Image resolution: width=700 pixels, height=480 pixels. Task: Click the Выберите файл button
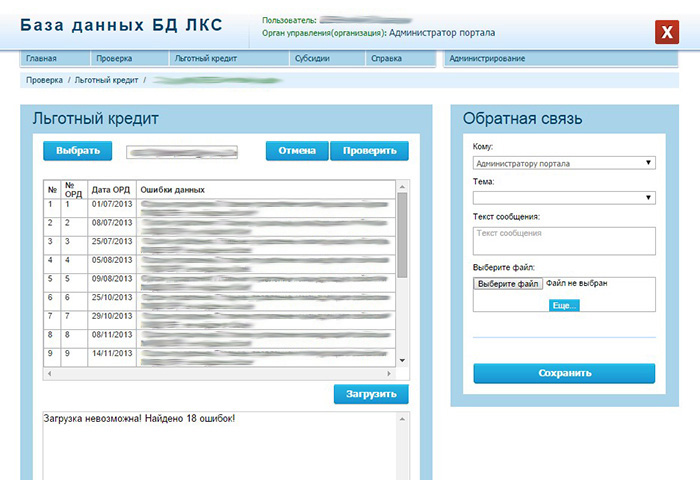pos(509,284)
